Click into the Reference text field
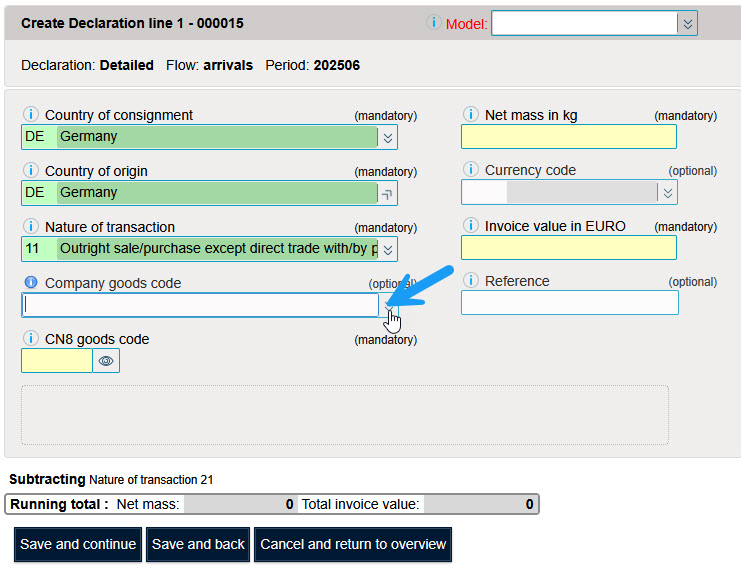The image size is (741, 569). [569, 302]
